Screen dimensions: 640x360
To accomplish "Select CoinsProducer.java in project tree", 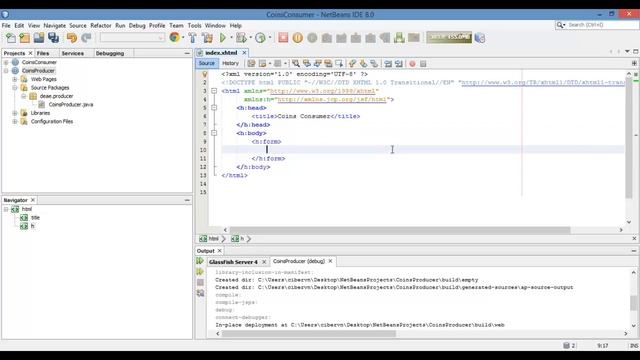I will (71, 104).
